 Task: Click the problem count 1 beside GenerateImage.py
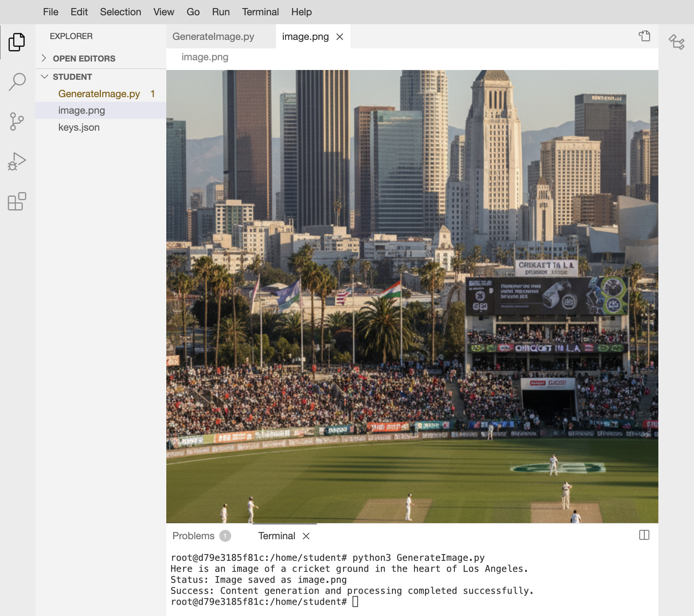coord(153,94)
